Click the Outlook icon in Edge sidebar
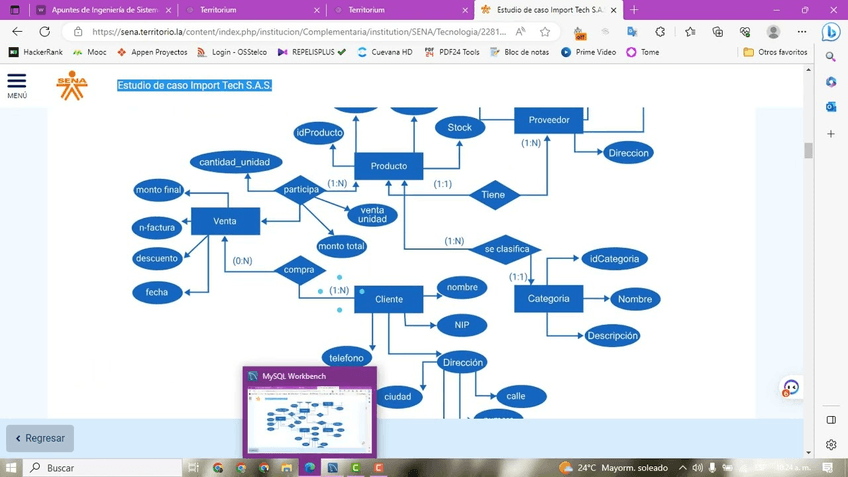Image resolution: width=848 pixels, height=477 pixels. click(831, 107)
